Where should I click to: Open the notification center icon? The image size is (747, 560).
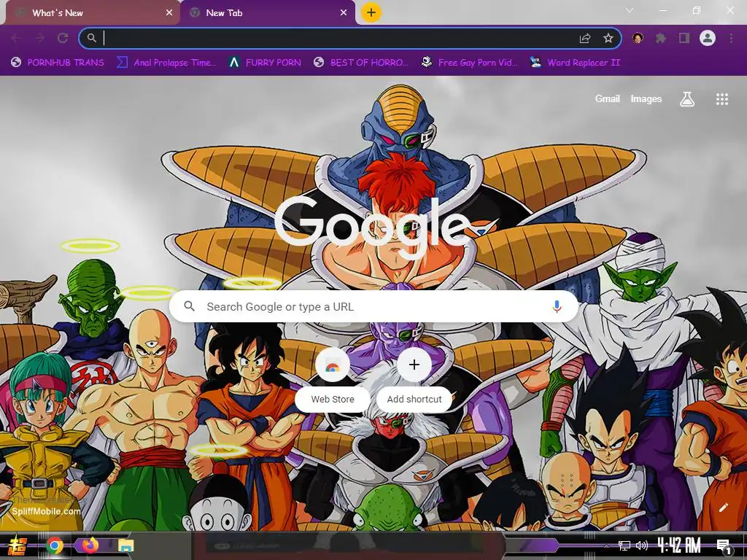[724, 546]
